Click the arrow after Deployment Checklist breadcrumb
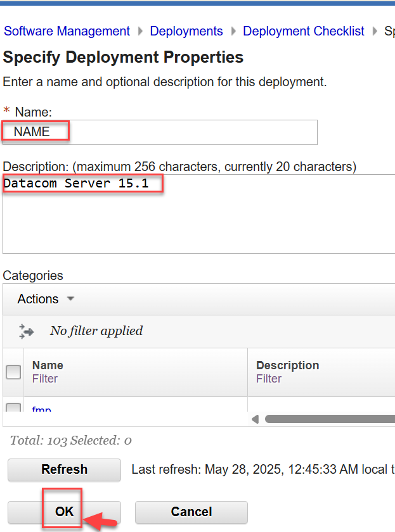 (375, 31)
